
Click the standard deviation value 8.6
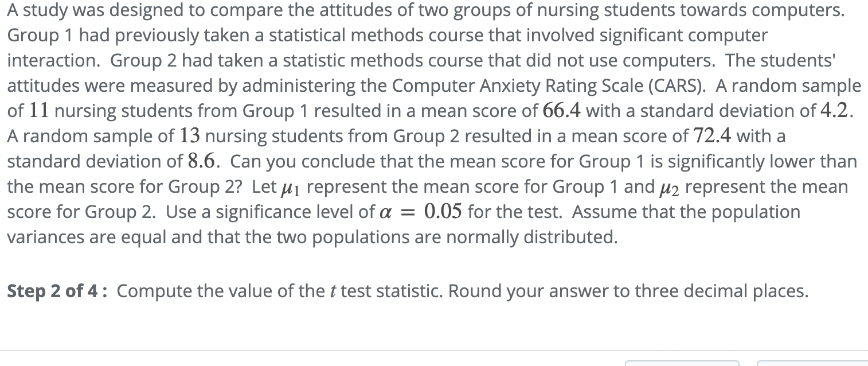pos(202,161)
